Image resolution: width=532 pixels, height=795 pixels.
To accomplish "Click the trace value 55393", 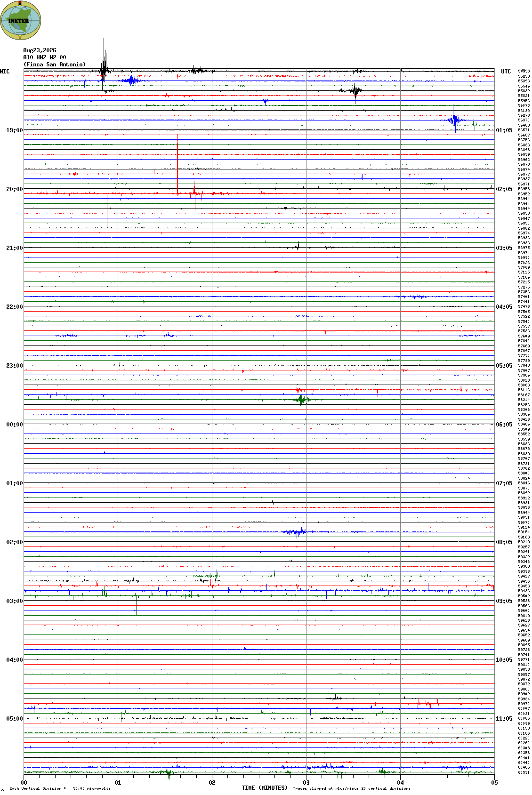I will (524, 81).
